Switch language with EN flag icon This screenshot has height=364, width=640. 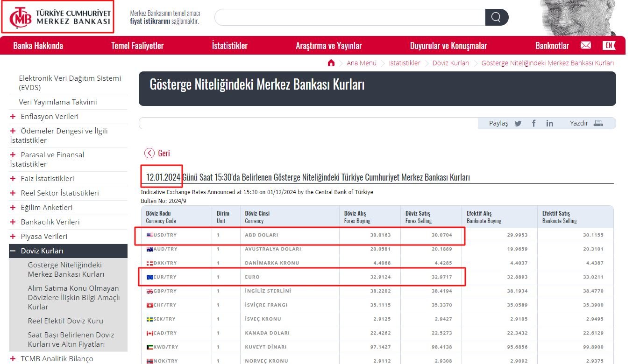click(x=609, y=45)
